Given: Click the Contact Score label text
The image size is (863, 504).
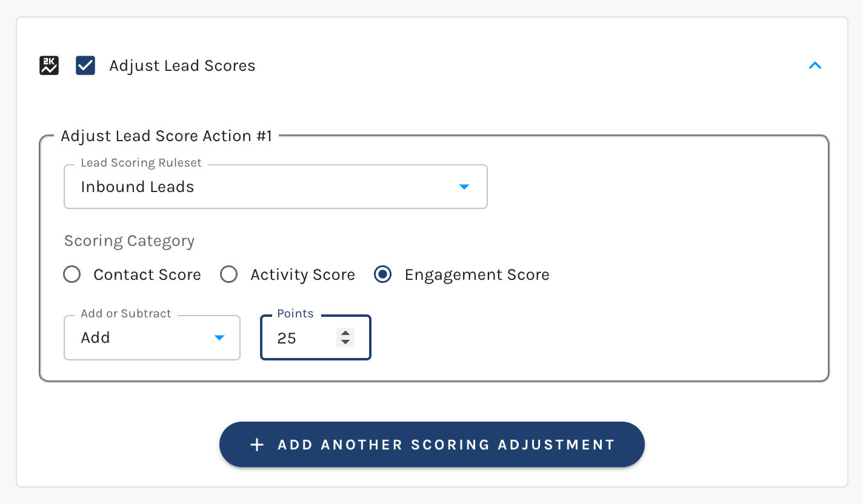Looking at the screenshot, I should (x=147, y=275).
